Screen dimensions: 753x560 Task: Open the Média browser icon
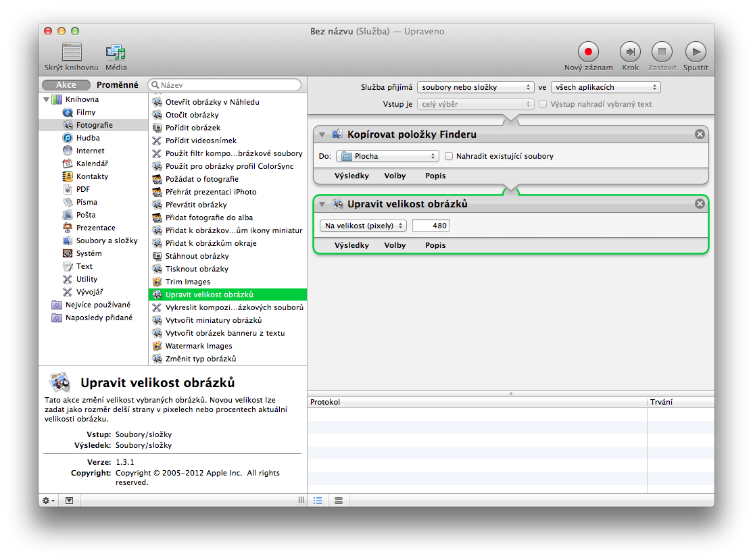tap(116, 53)
